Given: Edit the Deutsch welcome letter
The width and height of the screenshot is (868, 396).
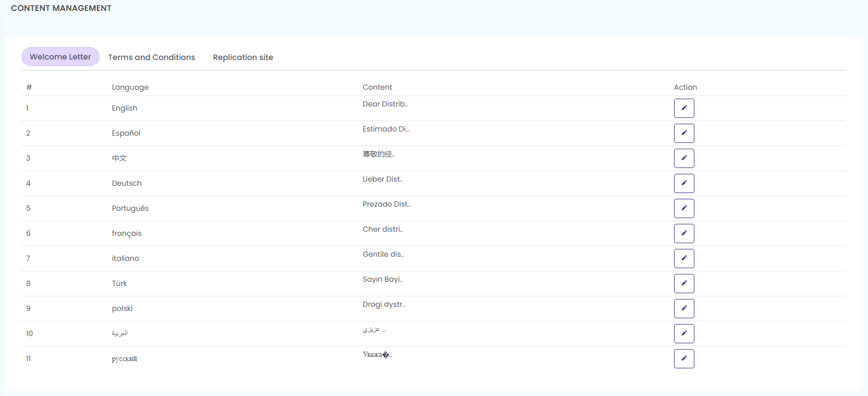Looking at the screenshot, I should pos(684,183).
